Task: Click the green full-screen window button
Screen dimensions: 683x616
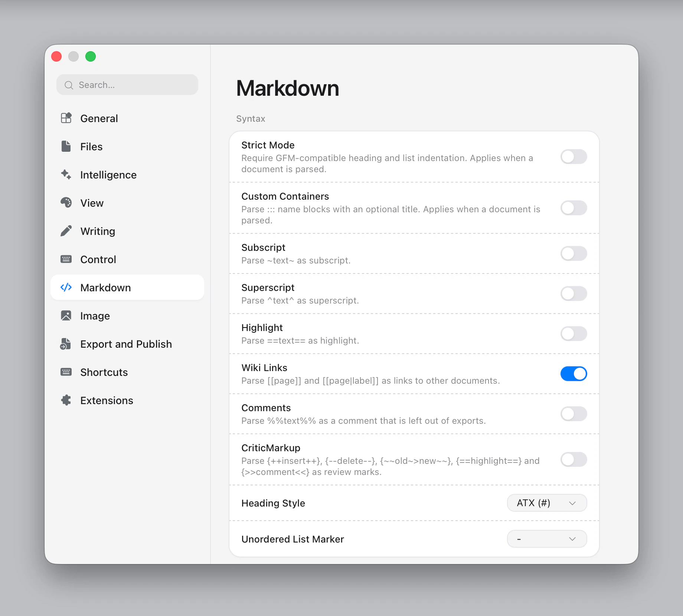Action: 91,56
